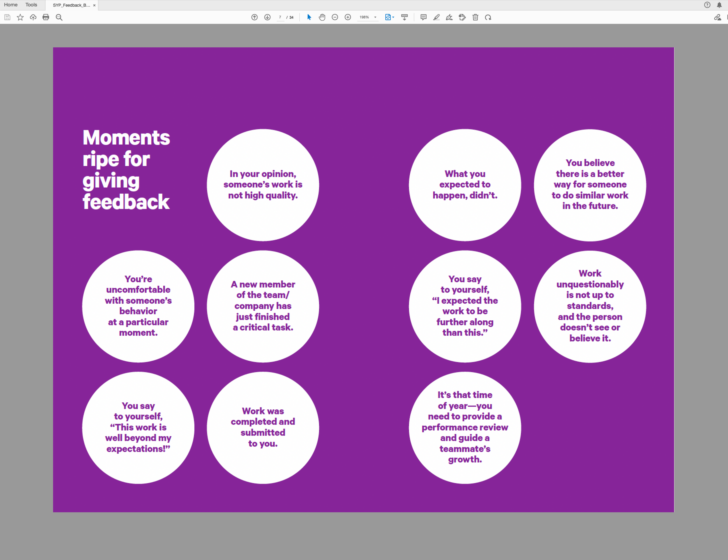This screenshot has width=728, height=560.
Task: Add a sticky note comment
Action: click(x=423, y=17)
